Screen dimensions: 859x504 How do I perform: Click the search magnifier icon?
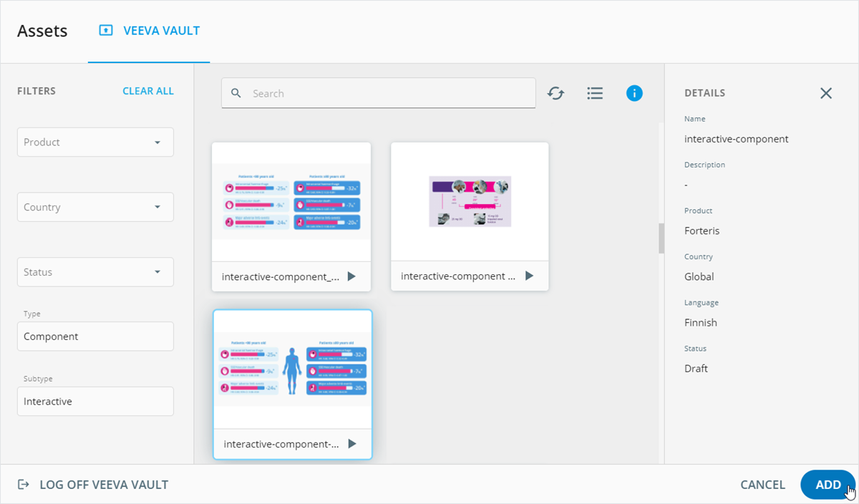[x=236, y=94]
